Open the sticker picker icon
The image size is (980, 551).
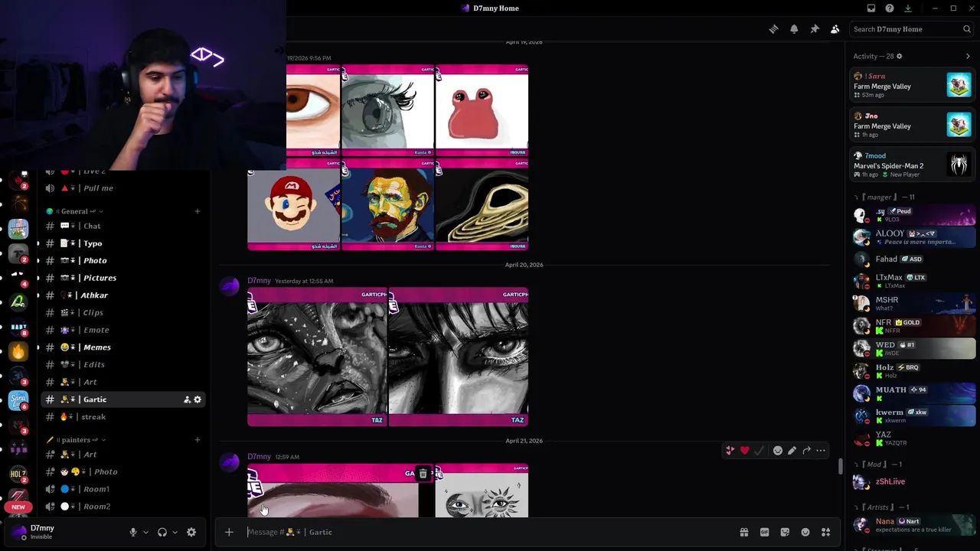click(785, 532)
